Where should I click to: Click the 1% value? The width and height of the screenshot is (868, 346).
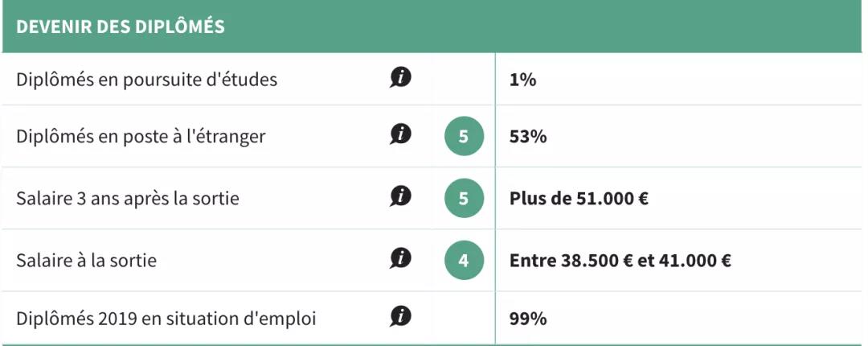522,80
